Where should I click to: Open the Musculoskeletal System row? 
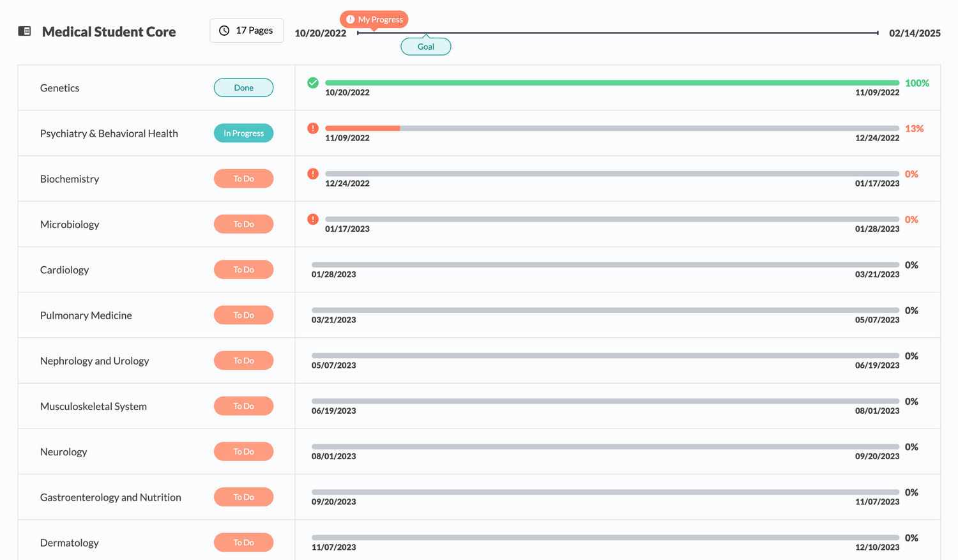point(479,406)
